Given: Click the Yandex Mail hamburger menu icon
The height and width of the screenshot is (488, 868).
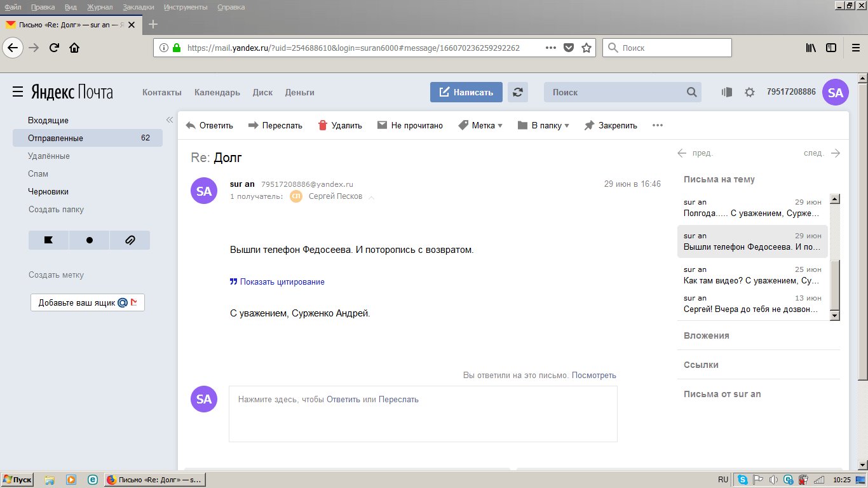Looking at the screenshot, I should 18,92.
